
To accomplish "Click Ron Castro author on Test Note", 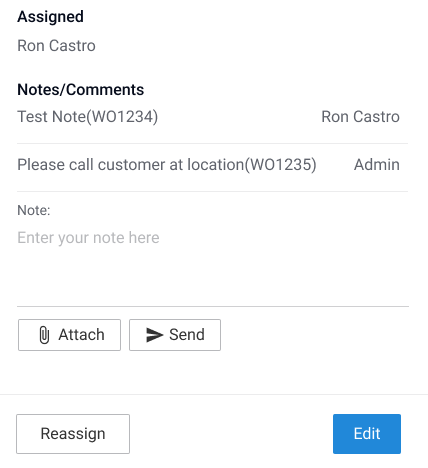I will click(x=360, y=117).
